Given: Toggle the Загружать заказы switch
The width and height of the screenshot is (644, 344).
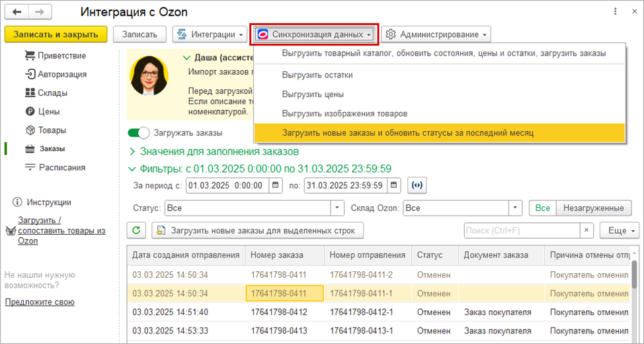Looking at the screenshot, I should pos(139,133).
